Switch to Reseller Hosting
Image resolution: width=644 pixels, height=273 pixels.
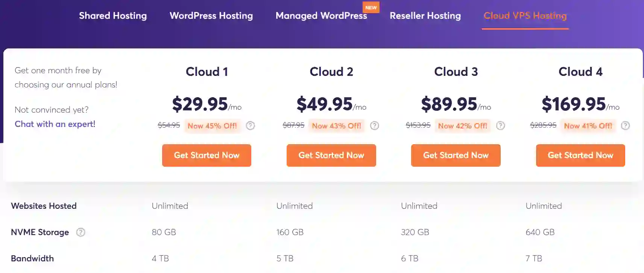click(425, 16)
